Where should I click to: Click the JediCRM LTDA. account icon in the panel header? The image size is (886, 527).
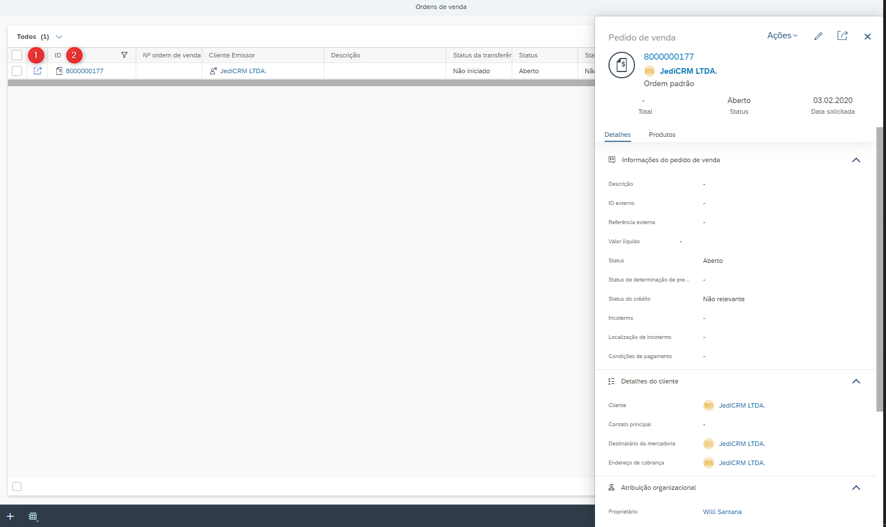[649, 71]
